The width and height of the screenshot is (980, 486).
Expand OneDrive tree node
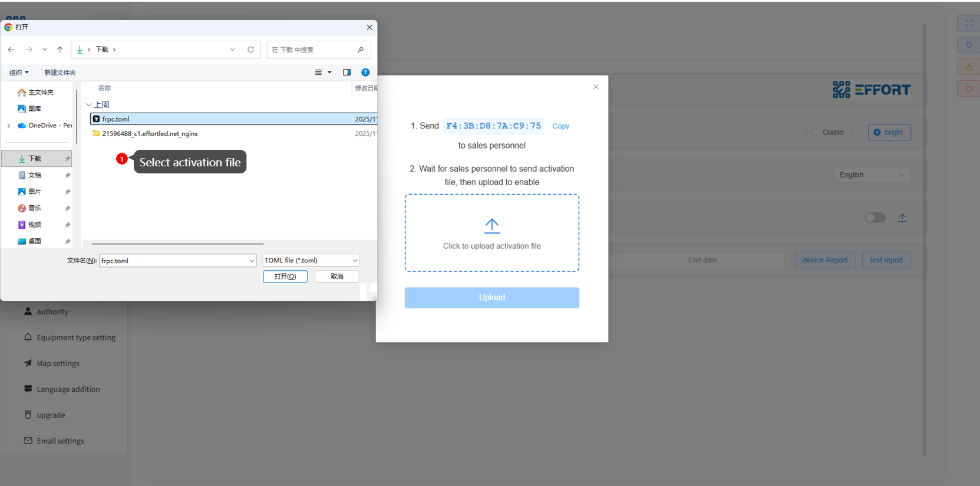pos(8,126)
